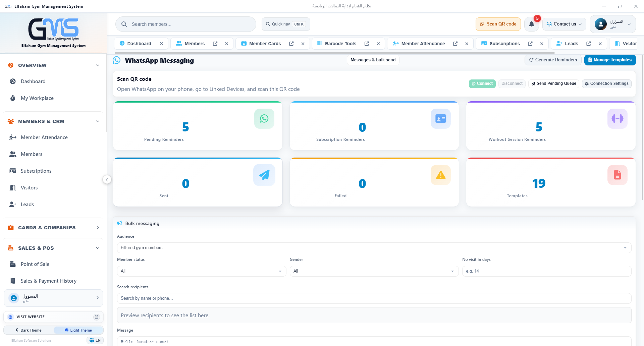
Task: Open the user account menu in header
Action: (x=612, y=24)
